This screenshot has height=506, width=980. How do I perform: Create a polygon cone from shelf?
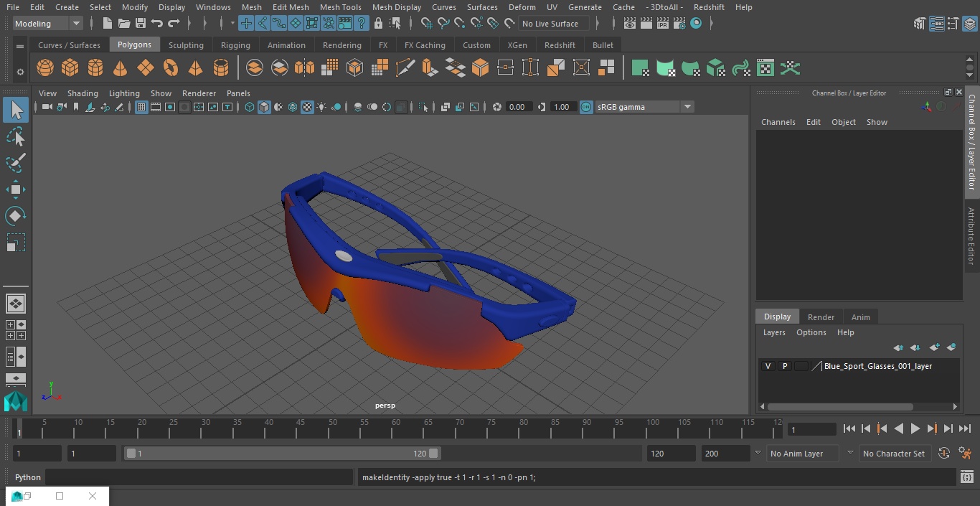(x=121, y=68)
